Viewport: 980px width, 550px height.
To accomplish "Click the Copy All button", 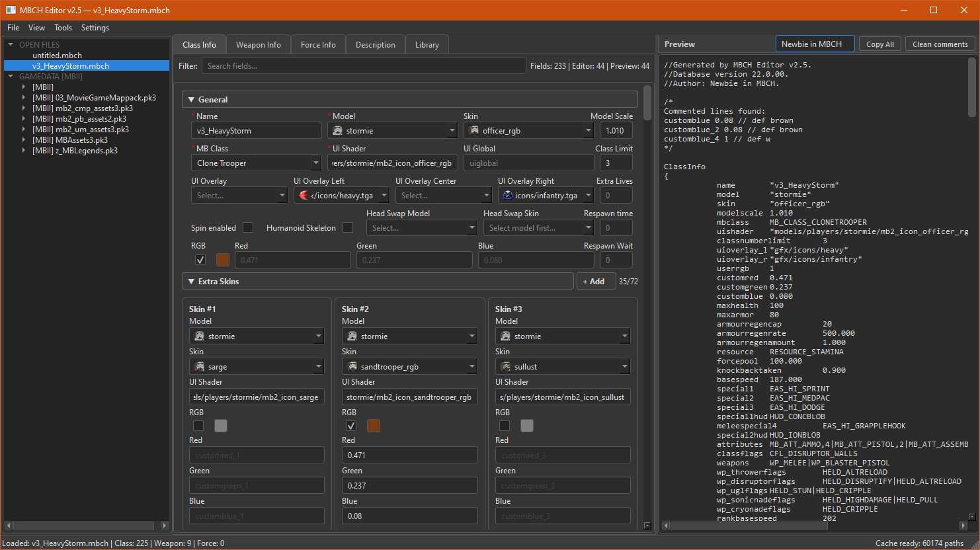I will click(880, 44).
